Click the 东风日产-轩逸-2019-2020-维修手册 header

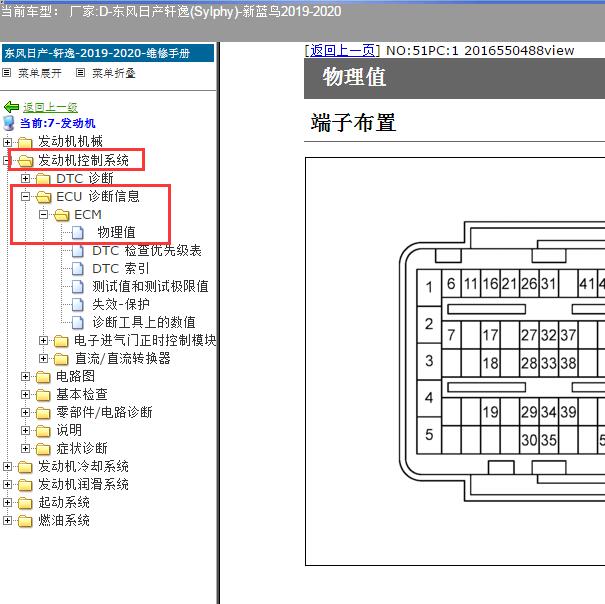coord(108,53)
